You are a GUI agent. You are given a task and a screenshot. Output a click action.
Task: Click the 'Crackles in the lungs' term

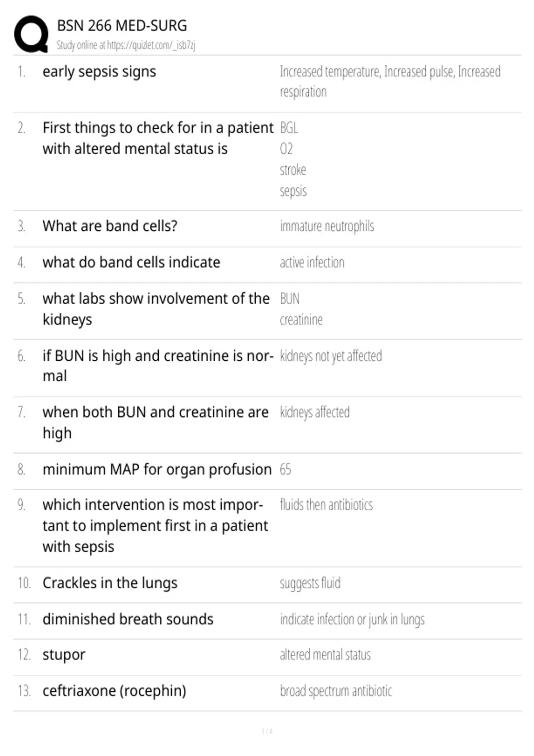pyautogui.click(x=110, y=583)
